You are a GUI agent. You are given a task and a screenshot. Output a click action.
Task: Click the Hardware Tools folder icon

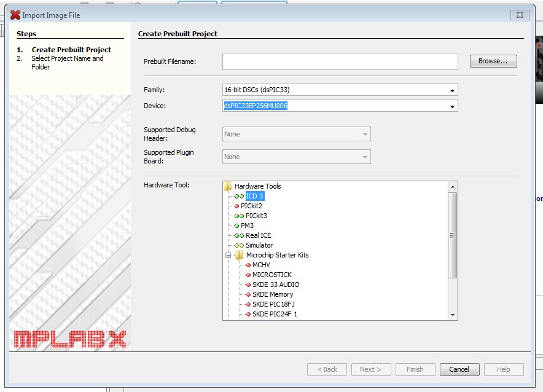tap(227, 186)
